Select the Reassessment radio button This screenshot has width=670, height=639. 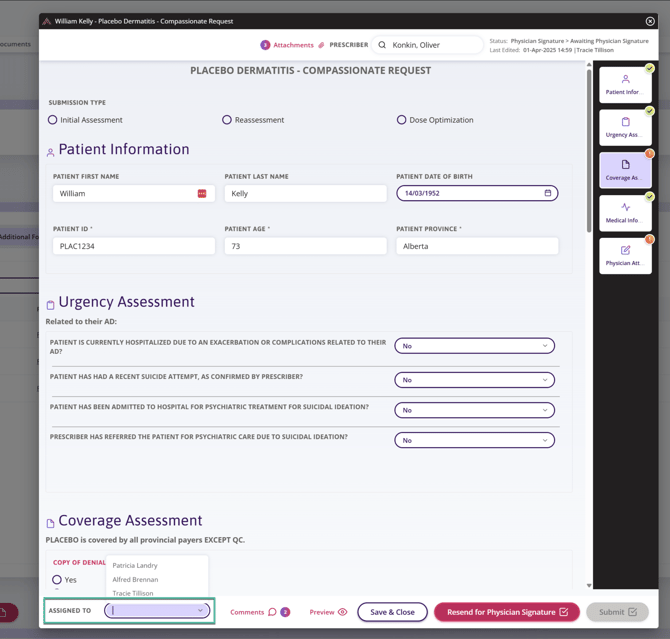tap(226, 120)
